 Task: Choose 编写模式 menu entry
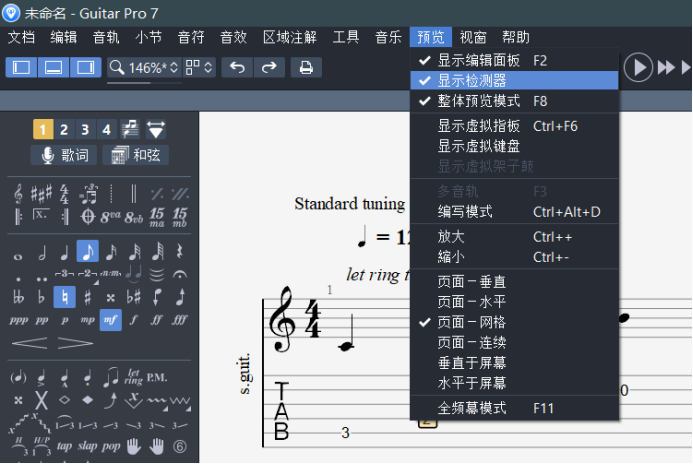[x=514, y=212]
